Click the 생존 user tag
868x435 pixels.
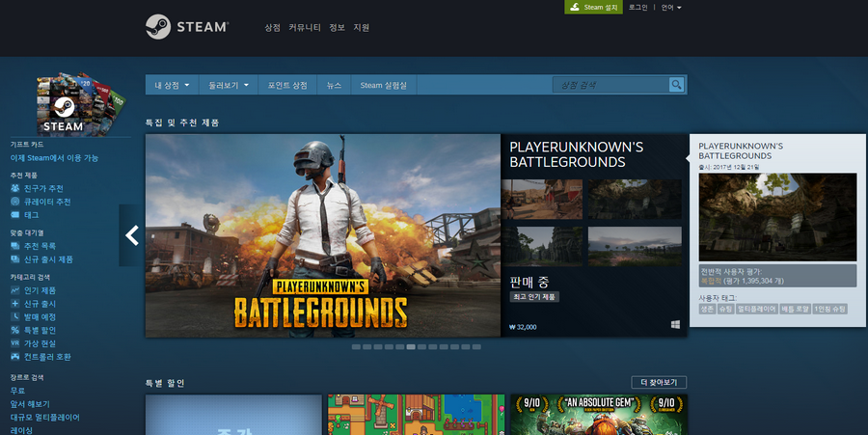[707, 309]
